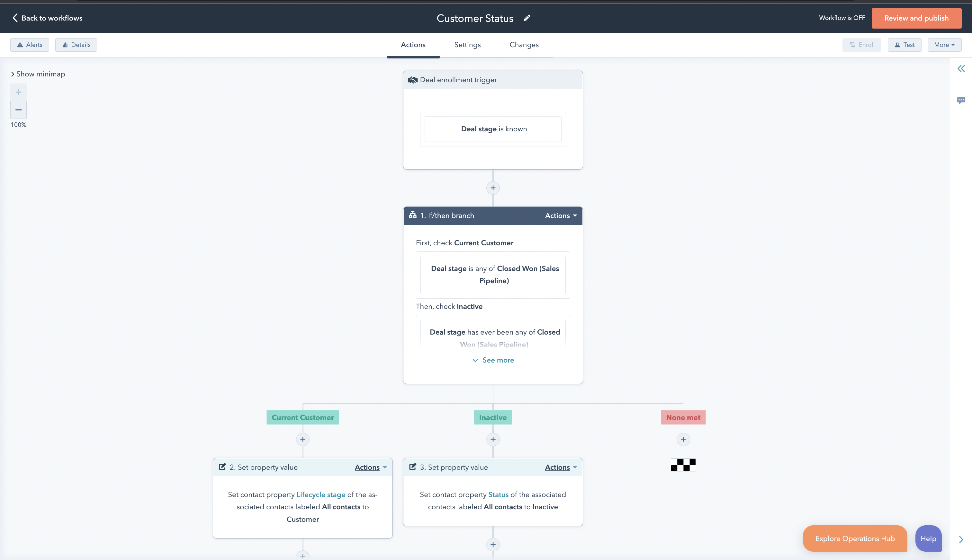Switch to the Changes tab
The height and width of the screenshot is (560, 972).
coord(524,45)
